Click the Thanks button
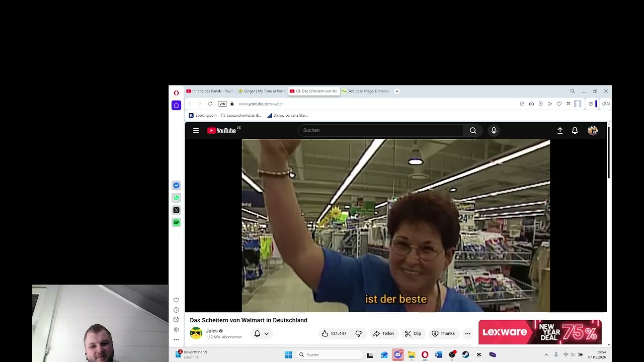The width and height of the screenshot is (644, 362). pyautogui.click(x=443, y=333)
